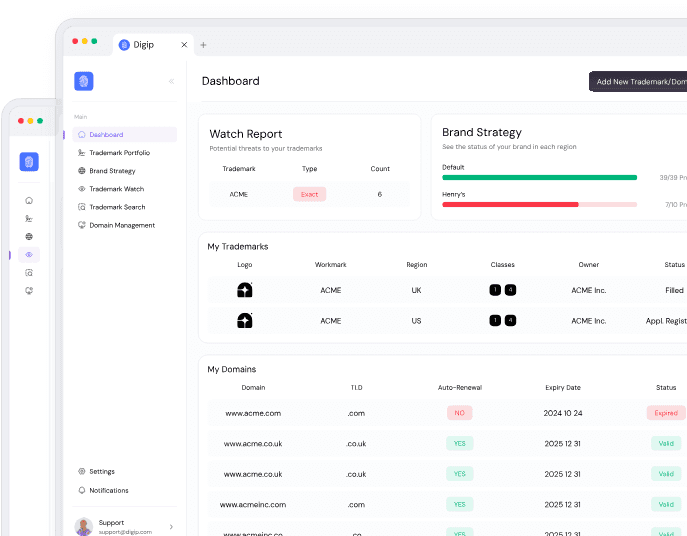687x536 pixels.
Task: Click the Expiry Date column header
Action: [563, 387]
